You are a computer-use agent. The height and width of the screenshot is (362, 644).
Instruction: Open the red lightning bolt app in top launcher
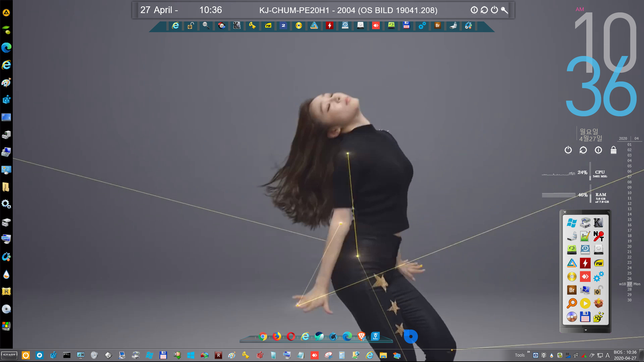[329, 25]
